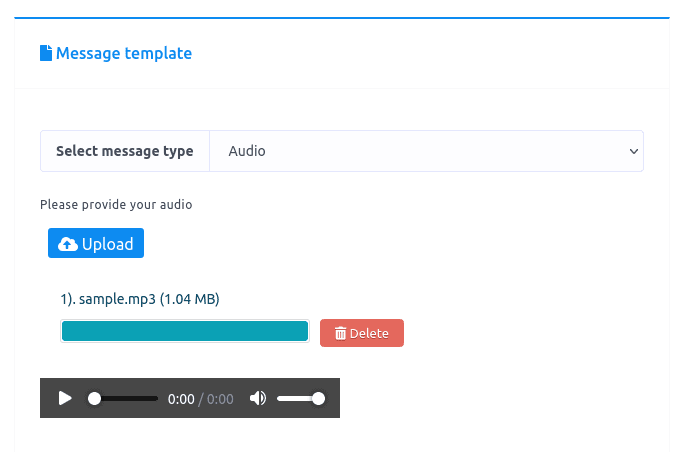The image size is (677, 452).
Task: Delete the uploaded sample.mp3 file
Action: pos(362,334)
